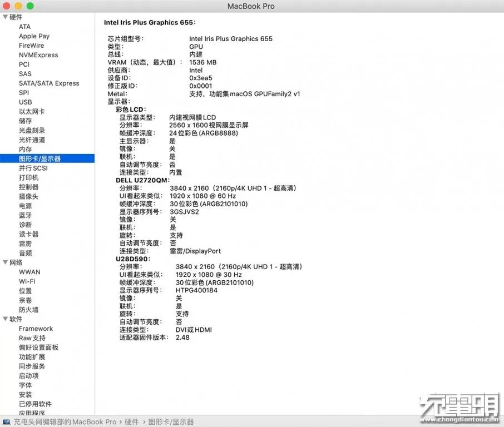Select WWAN under 网络
The width and height of the screenshot is (504, 427).
[x=29, y=272]
